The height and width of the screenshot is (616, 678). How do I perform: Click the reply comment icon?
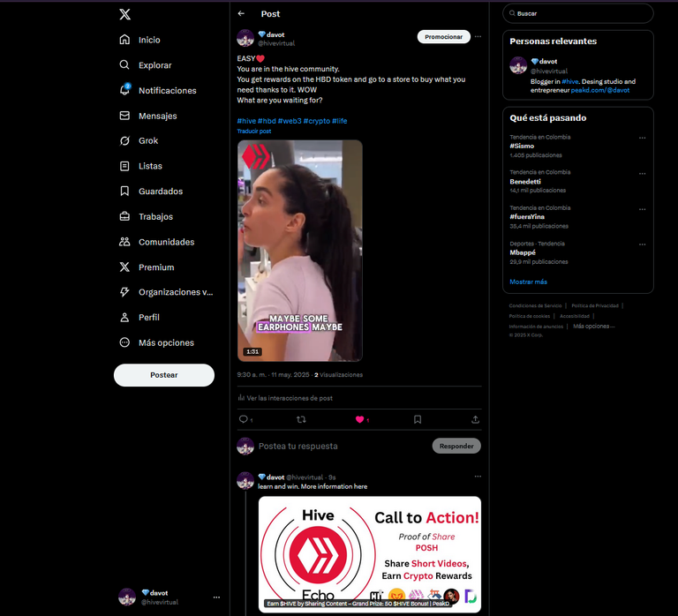pos(244,419)
